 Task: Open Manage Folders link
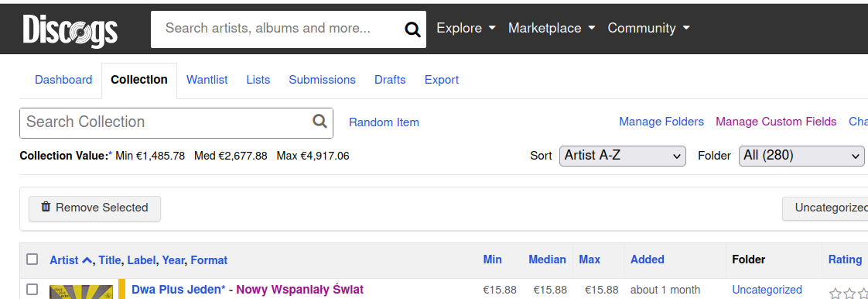coord(661,122)
